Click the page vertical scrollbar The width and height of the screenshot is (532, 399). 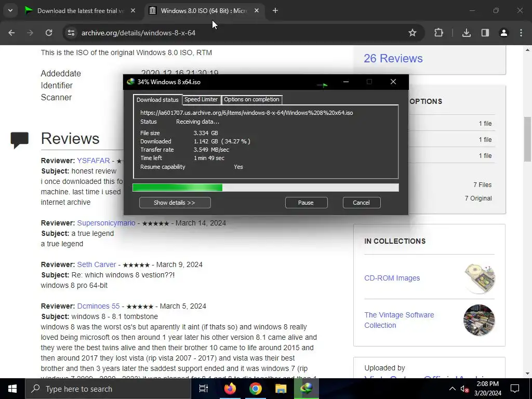pos(527,139)
